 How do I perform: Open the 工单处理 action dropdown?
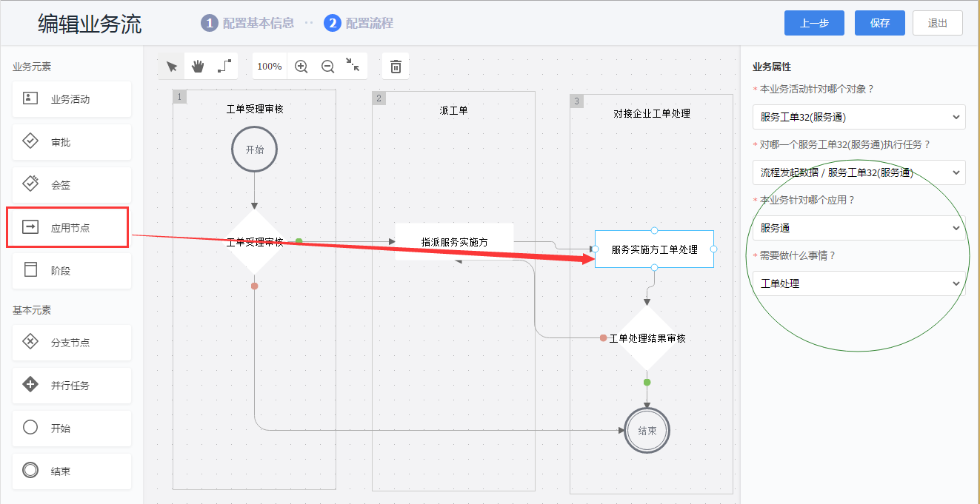tap(859, 283)
